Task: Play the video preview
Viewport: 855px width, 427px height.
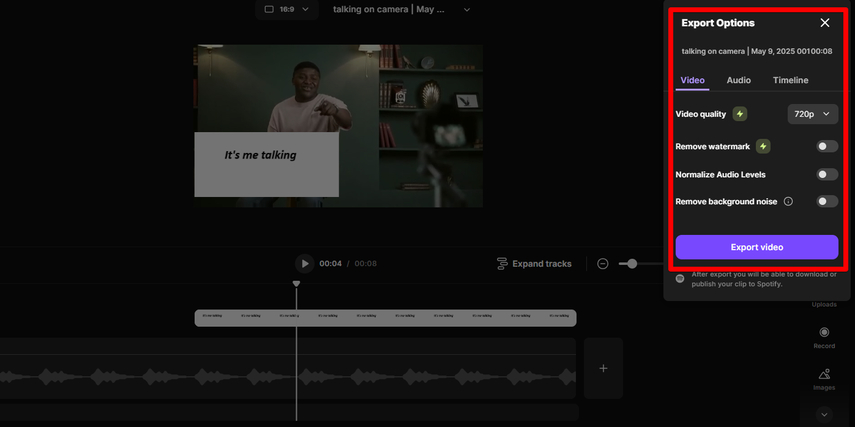Action: [305, 264]
